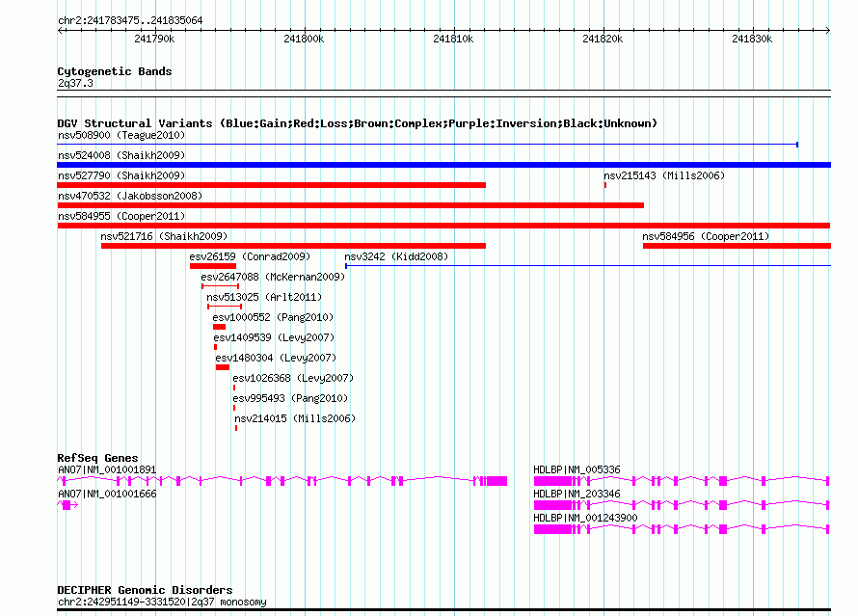
Task: Click the 241810k ruler tick label
Action: [x=453, y=39]
